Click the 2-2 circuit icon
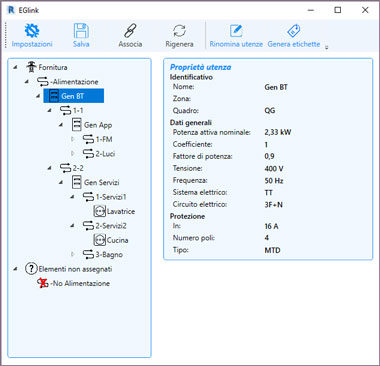This screenshot has height=366, width=380. 66,168
